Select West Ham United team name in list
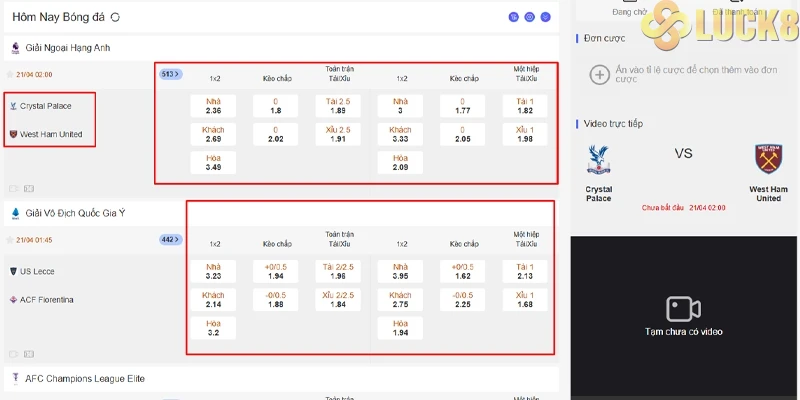The image size is (800, 400). click(51, 134)
